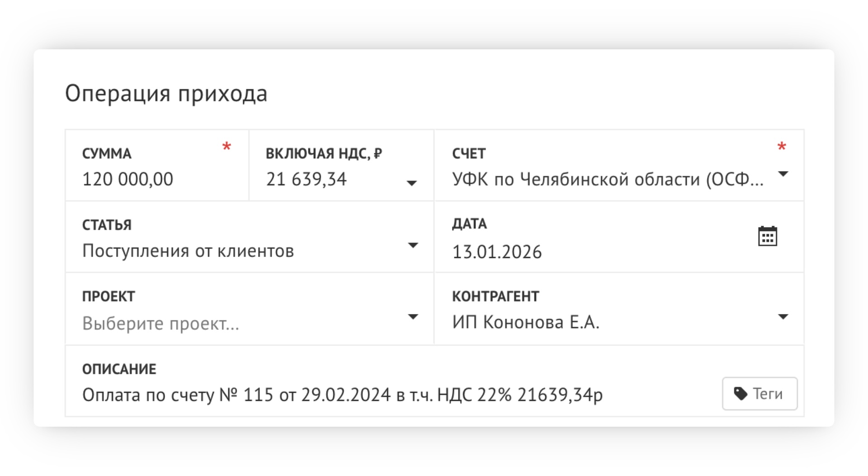This screenshot has width=868, height=476.
Task: Click the Описание text with payment details
Action: coord(342,395)
